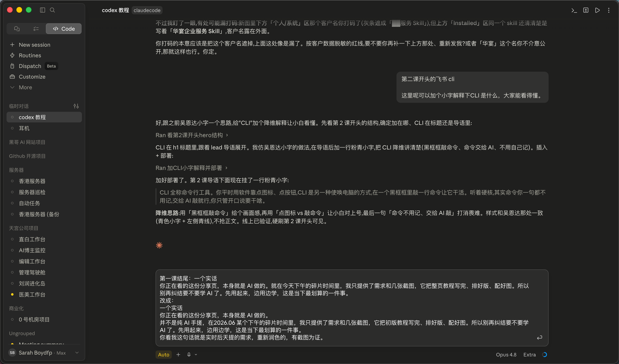Open the 服务器巡检 session
Screen dimensions: 619x364
44,192
